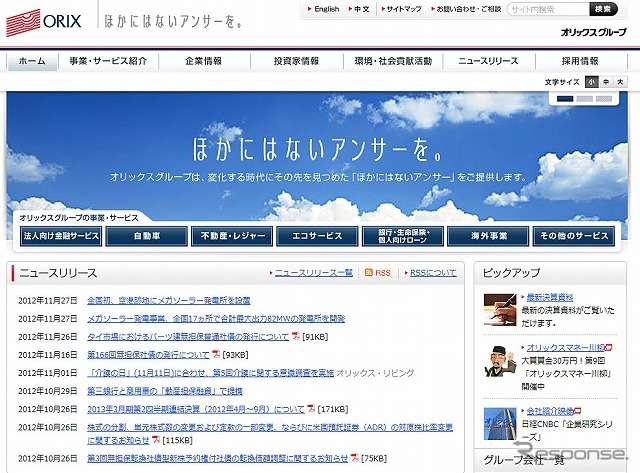Image resolution: width=640 pixels, height=473 pixels.
Task: Open 介護の日 survey release link
Action: point(211,373)
